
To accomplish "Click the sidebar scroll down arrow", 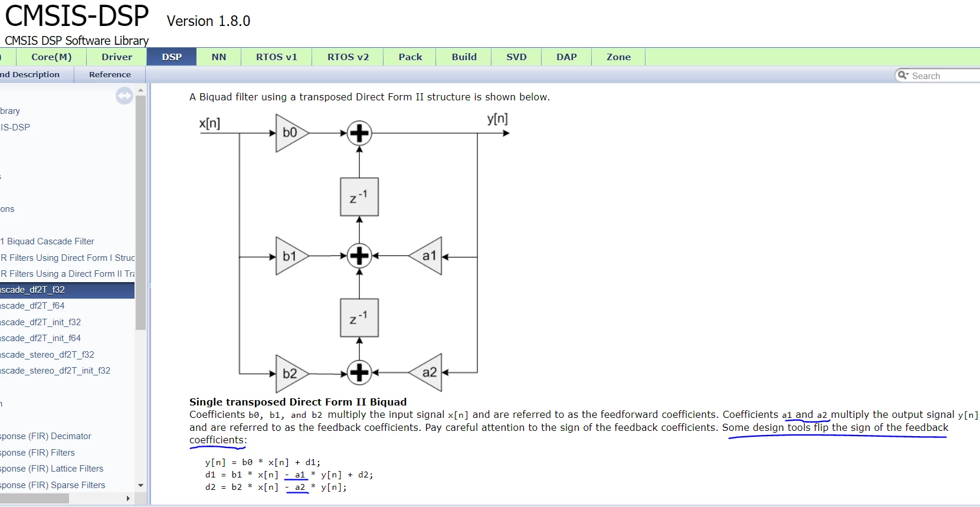I will pos(140,485).
